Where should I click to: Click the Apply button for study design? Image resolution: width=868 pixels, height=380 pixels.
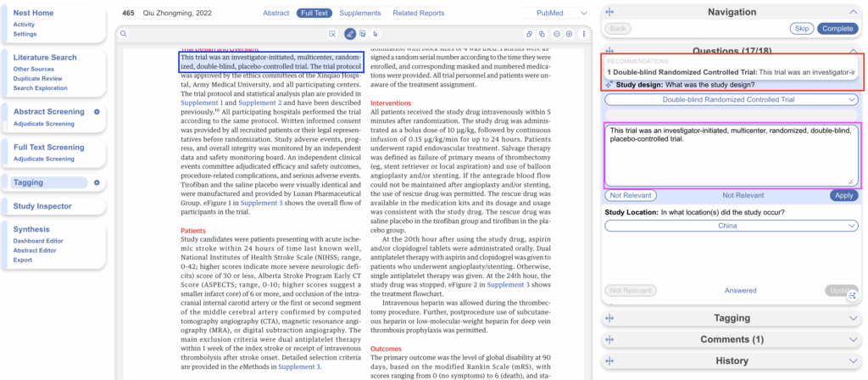click(x=844, y=195)
